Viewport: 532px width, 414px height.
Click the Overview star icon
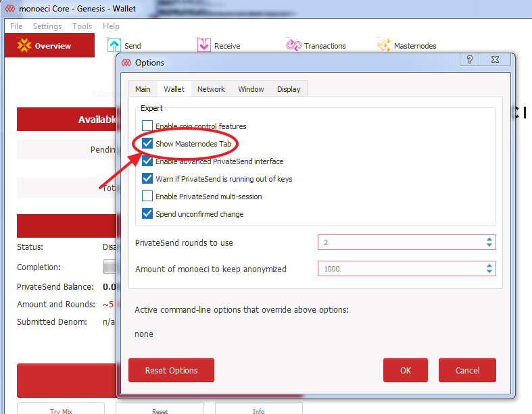[24, 45]
